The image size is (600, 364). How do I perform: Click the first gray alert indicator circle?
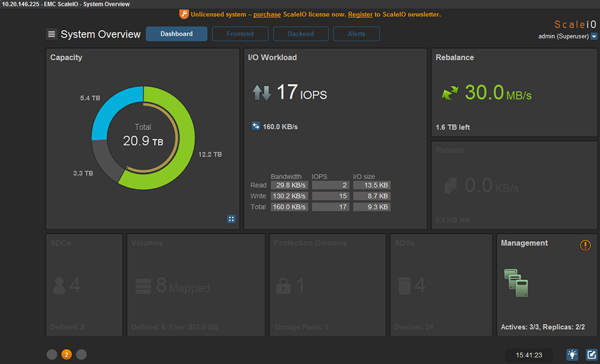pyautogui.click(x=52, y=354)
